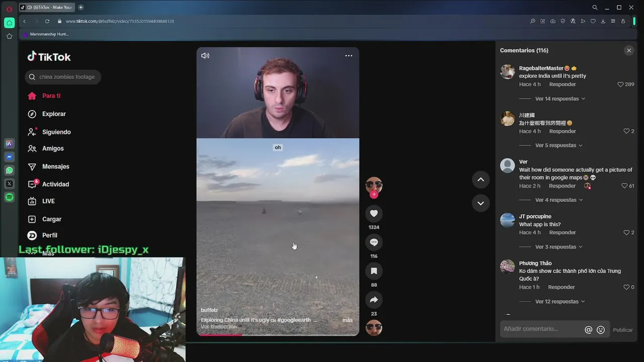The image size is (644, 362).
Task: Click the TikTok logo
Action: pos(49,57)
